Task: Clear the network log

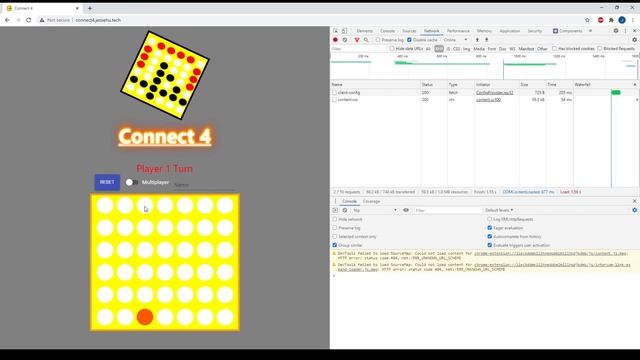Action: coord(345,40)
